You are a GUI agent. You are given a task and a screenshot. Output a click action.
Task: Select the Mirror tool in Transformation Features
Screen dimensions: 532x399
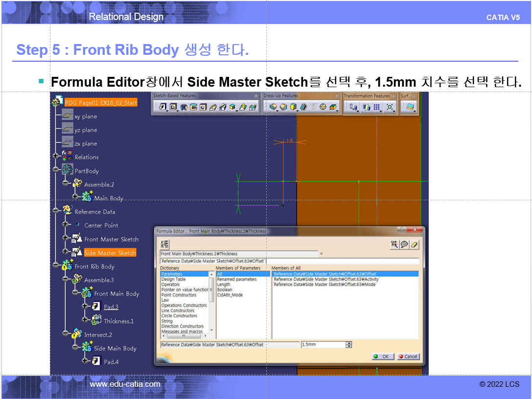[x=366, y=107]
